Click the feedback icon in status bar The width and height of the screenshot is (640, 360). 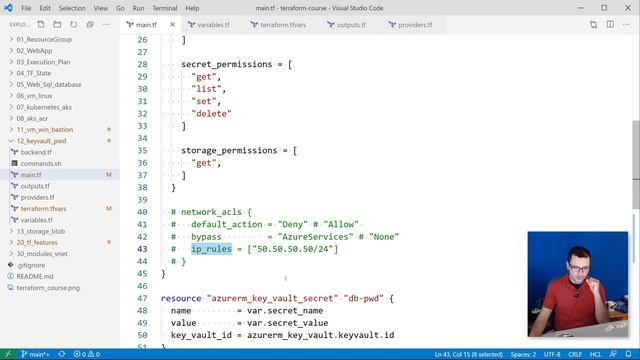(x=613, y=354)
